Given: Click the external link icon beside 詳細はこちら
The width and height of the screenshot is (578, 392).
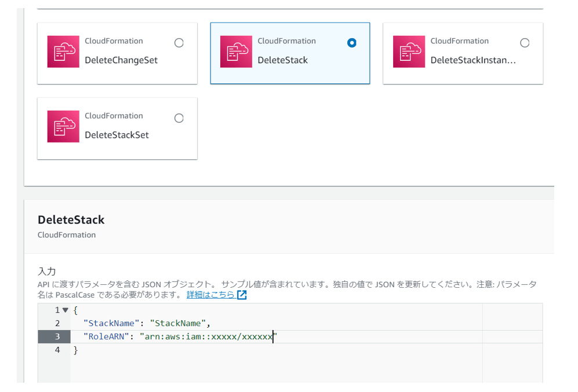Looking at the screenshot, I should 242,295.
